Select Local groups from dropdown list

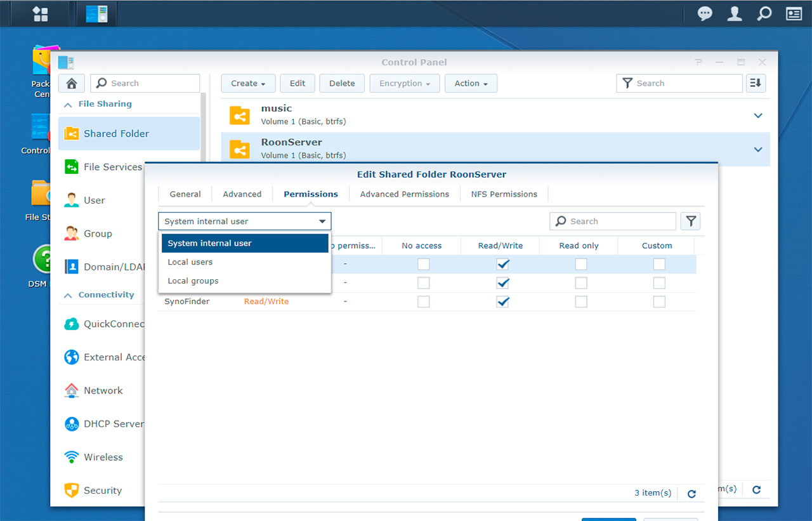[x=245, y=281]
